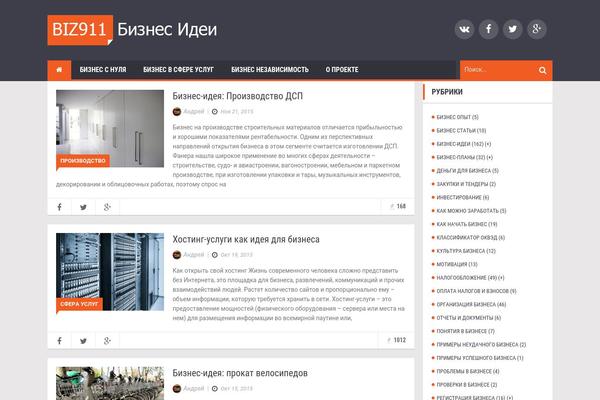Open the КЛАССИФИКАТОР ОКВЭД category
This screenshot has width=600, height=400.
471,238
